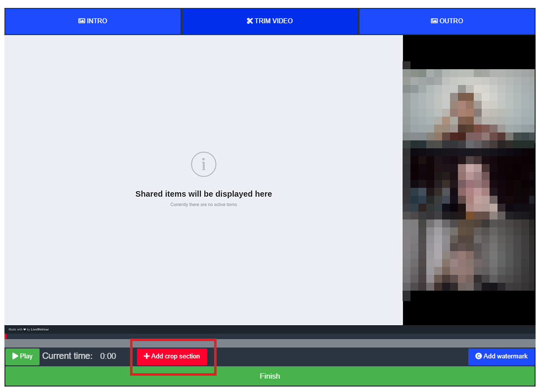
Task: Click the plus icon on Add crop section
Action: click(x=147, y=356)
